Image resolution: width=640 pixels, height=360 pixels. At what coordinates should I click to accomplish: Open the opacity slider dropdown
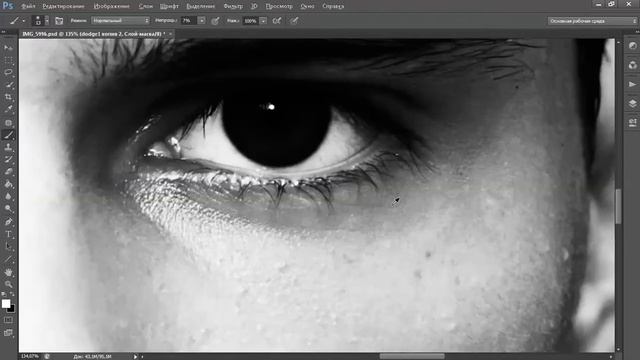[x=202, y=20]
